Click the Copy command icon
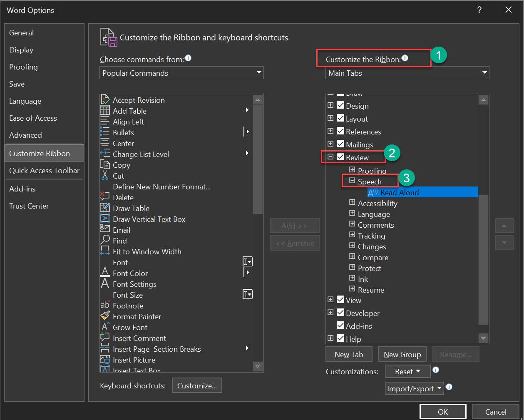 (105, 165)
